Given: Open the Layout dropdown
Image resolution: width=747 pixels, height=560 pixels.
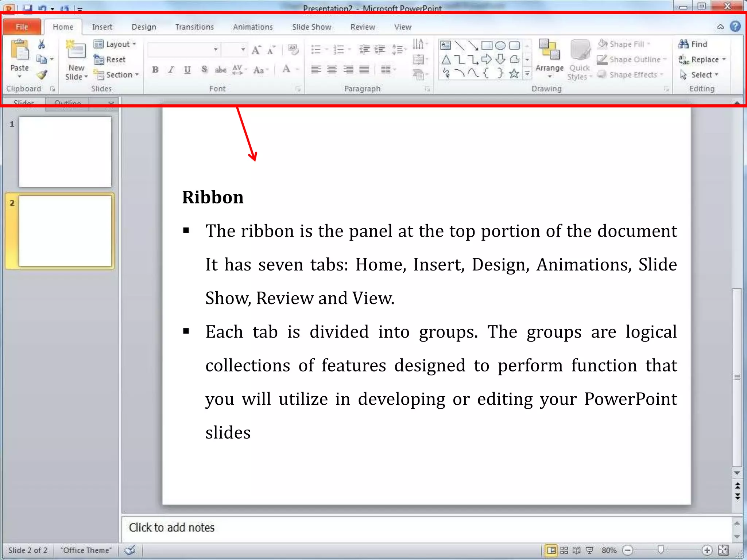Looking at the screenshot, I should pyautogui.click(x=115, y=44).
